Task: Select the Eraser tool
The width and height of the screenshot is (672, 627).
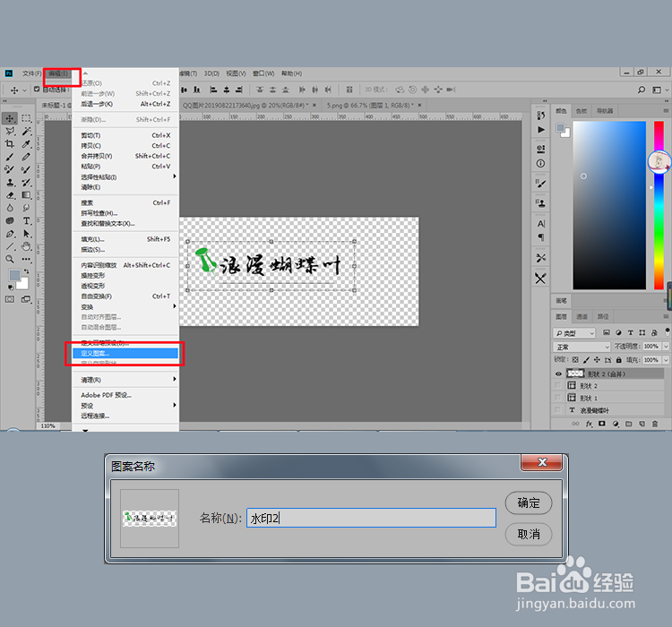Action: 10,195
